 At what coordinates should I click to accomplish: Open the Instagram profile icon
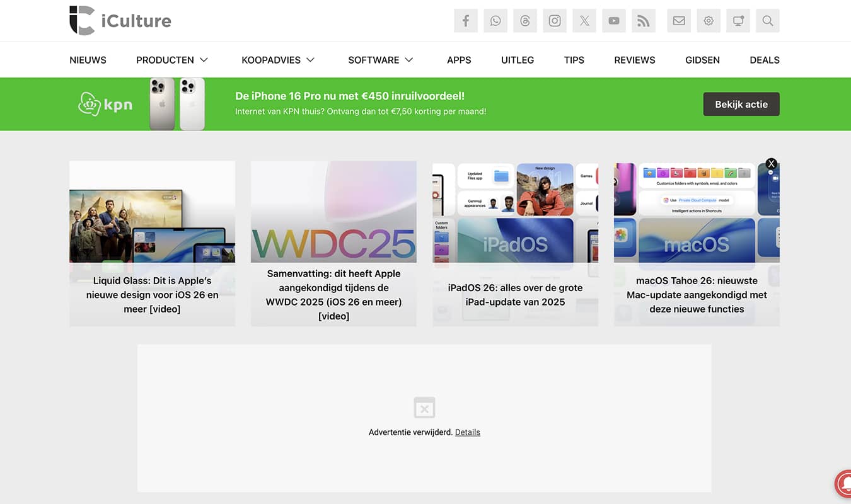555,21
